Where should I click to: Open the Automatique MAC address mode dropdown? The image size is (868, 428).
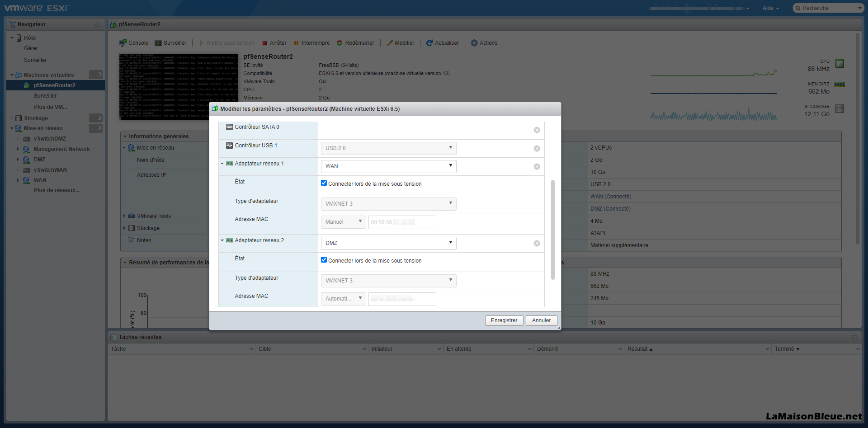coord(344,299)
